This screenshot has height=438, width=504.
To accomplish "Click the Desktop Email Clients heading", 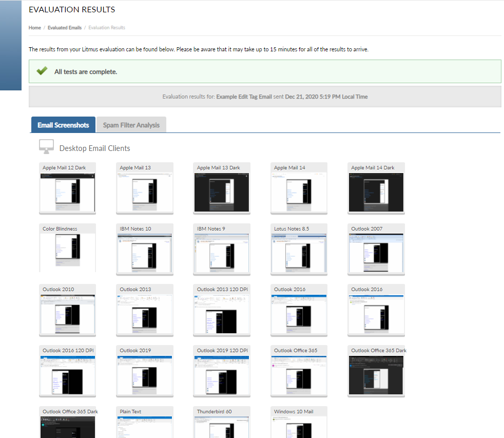I will click(94, 148).
